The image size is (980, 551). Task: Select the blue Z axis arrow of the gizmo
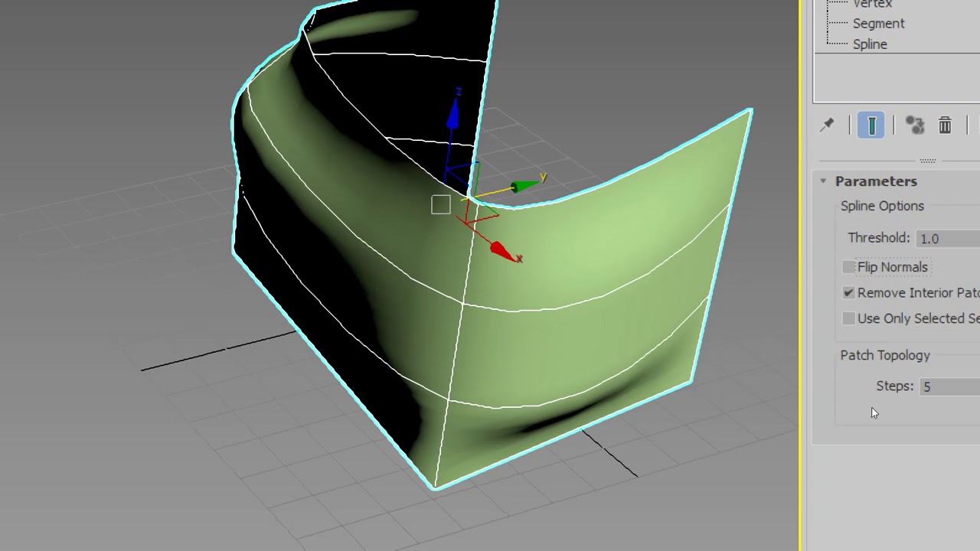[452, 114]
